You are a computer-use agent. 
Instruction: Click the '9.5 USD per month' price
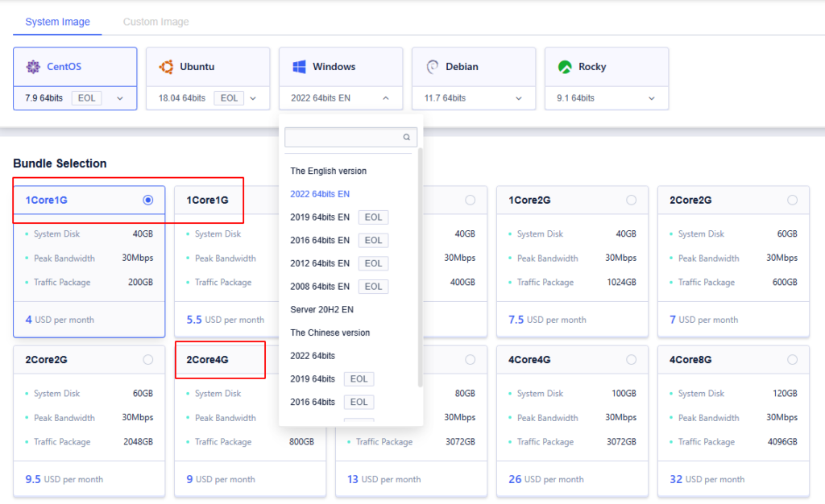(x=64, y=479)
